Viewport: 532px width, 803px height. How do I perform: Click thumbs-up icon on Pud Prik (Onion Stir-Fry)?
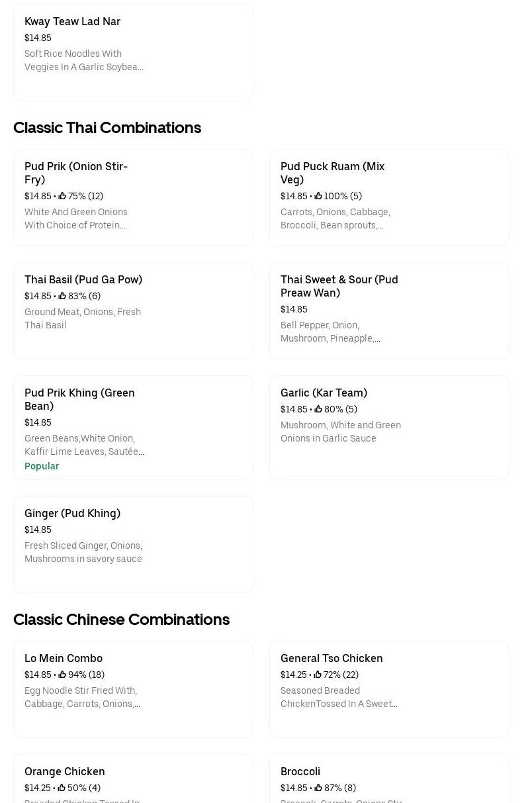tap(62, 196)
